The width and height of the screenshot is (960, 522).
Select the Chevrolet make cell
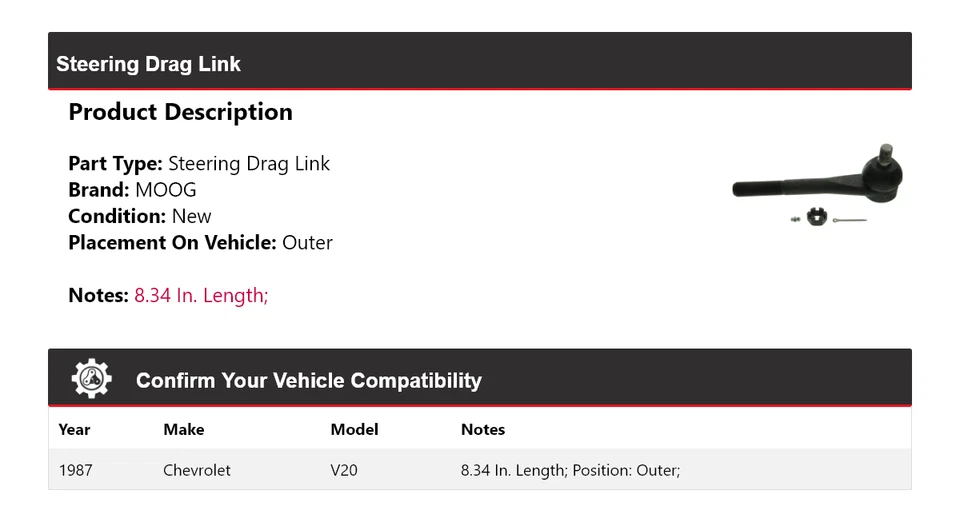196,470
